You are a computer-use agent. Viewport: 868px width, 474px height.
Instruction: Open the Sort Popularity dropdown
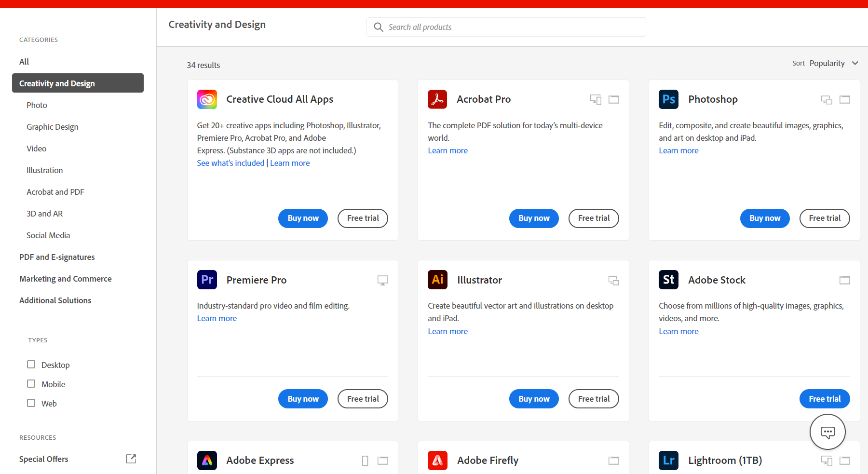(833, 63)
